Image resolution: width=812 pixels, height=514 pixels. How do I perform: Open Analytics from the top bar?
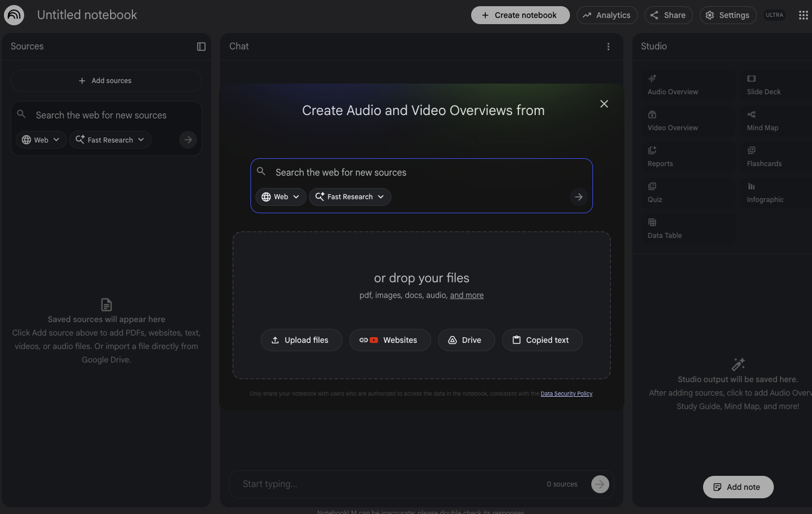point(606,15)
